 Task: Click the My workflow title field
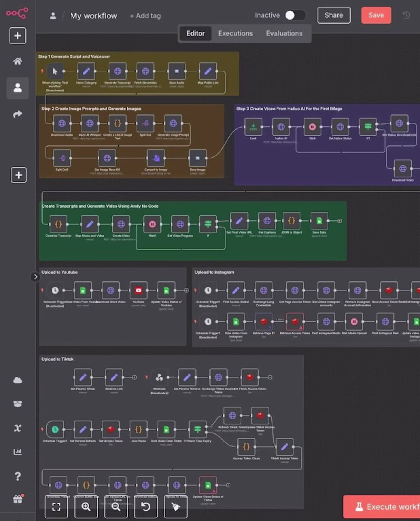94,16
